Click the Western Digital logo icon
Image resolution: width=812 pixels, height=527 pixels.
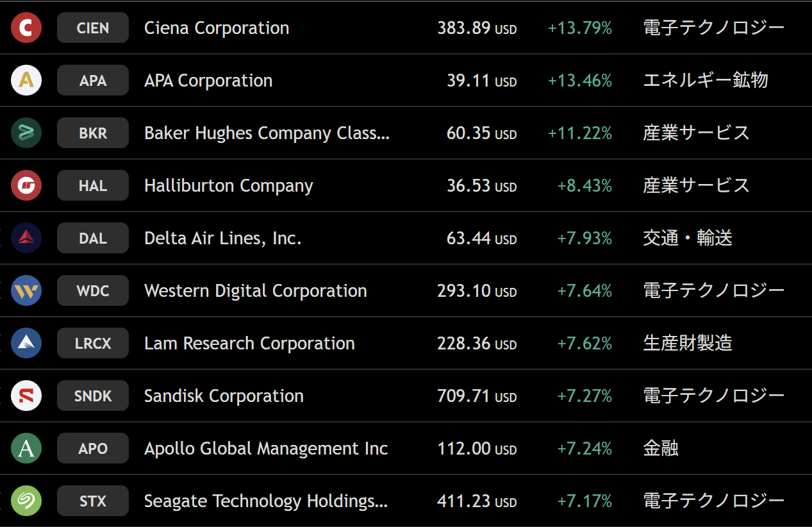click(x=26, y=291)
